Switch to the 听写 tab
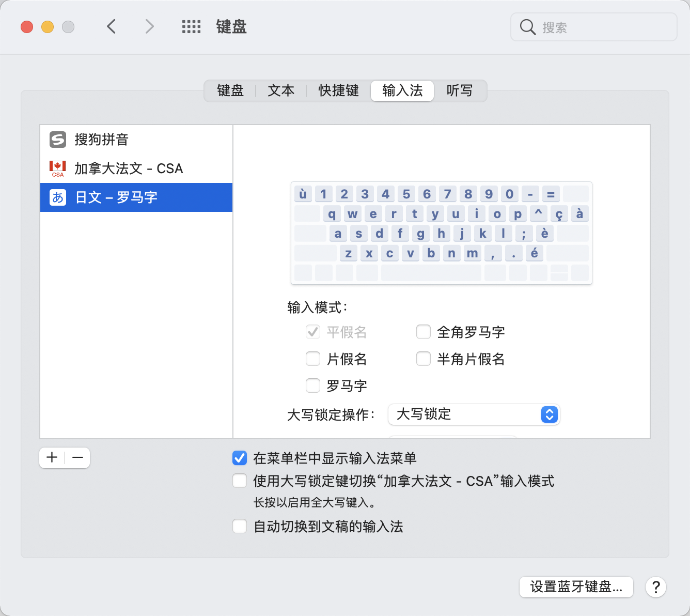Viewport: 690px width, 616px height. point(459,91)
